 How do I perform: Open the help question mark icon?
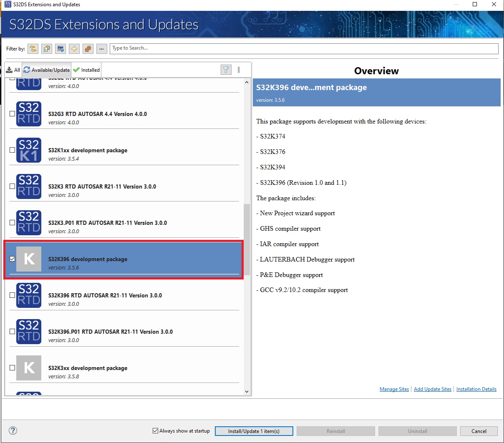tap(13, 430)
